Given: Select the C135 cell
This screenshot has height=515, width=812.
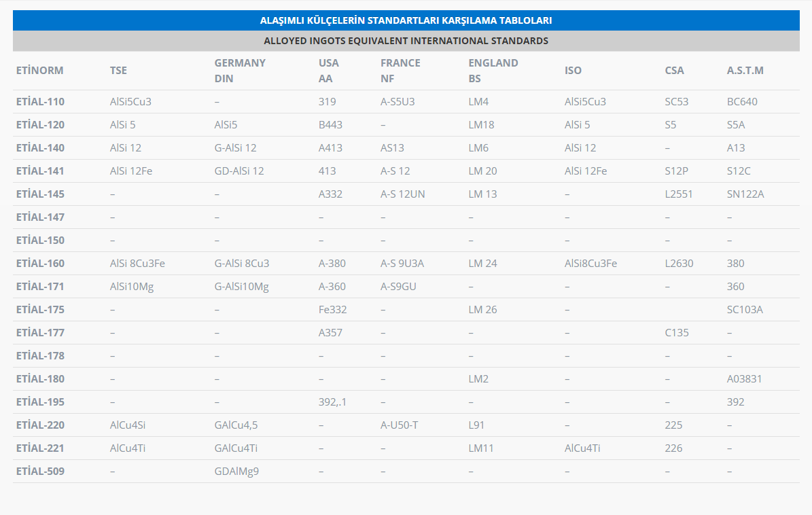Looking at the screenshot, I should 676,333.
